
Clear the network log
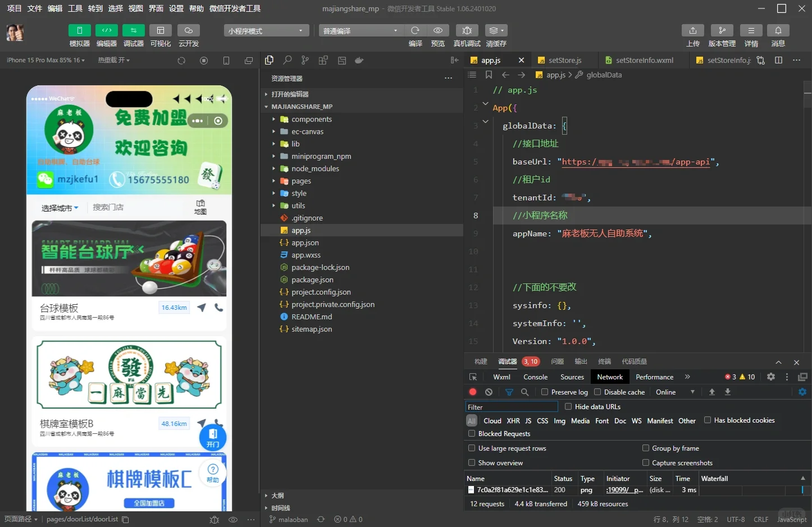click(x=489, y=392)
